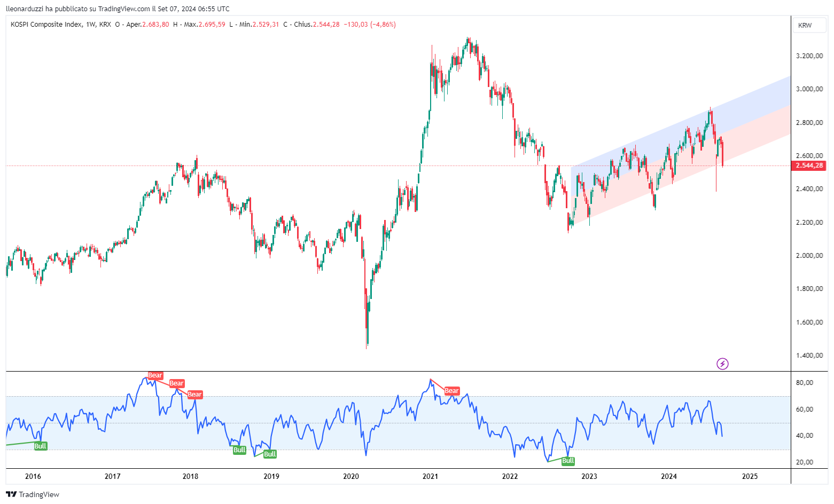
Task: Click the change value −130,03 (−4,86%)
Action: [370, 25]
